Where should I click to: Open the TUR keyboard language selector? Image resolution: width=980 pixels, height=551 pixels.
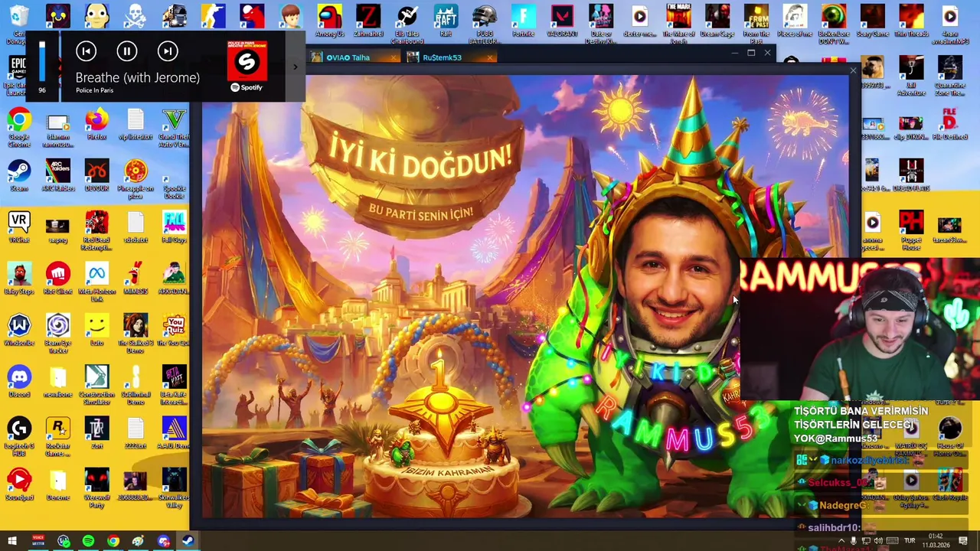coord(910,541)
